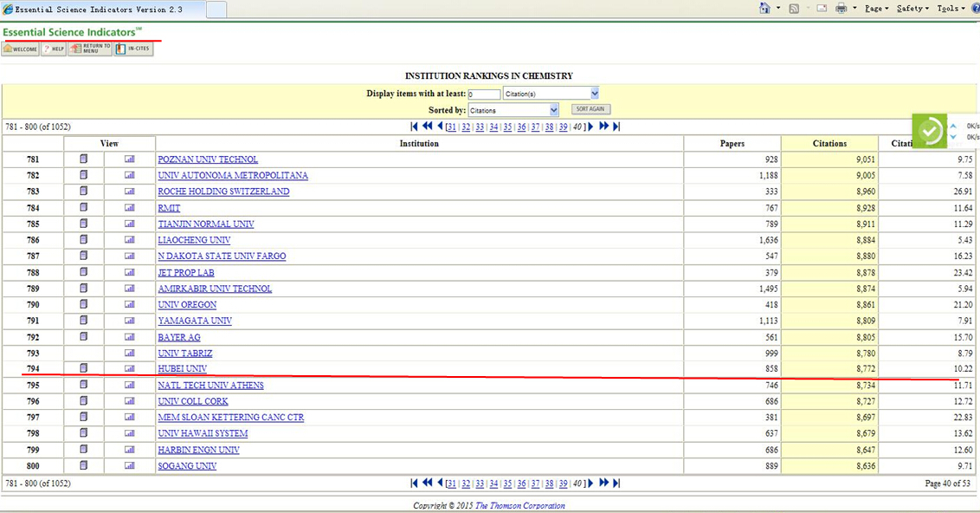Open the document icon for HUBEI UNIV

tap(84, 368)
